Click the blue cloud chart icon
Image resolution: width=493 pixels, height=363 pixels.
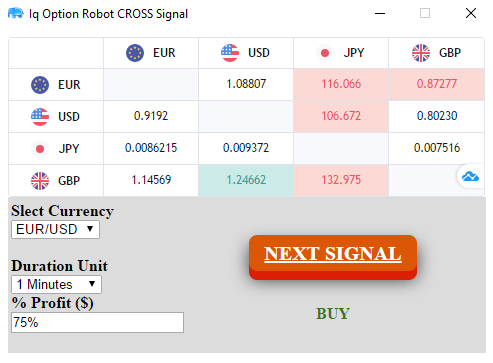(x=470, y=176)
